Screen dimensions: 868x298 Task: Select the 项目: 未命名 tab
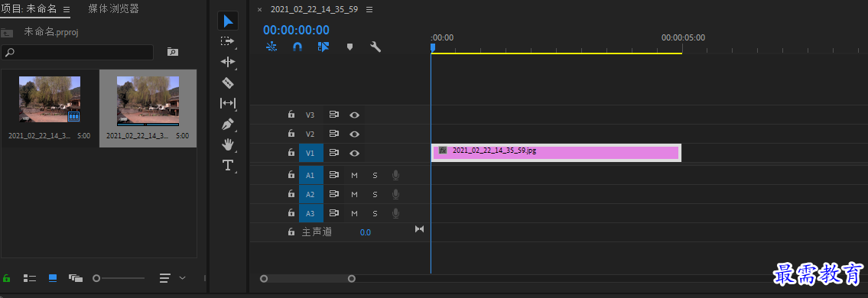(29, 9)
